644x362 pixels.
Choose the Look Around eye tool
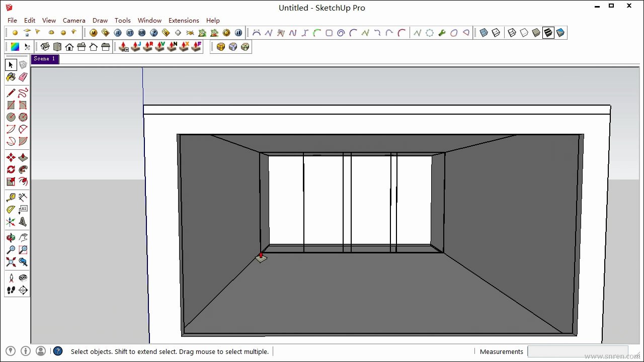[23, 278]
